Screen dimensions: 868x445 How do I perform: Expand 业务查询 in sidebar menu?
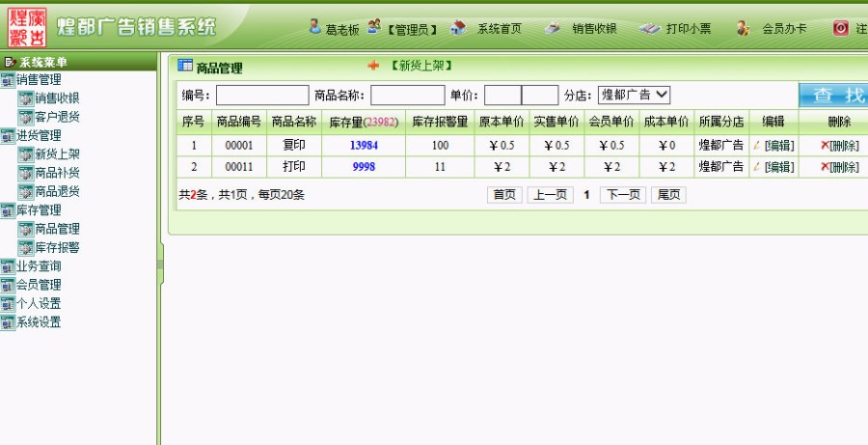tap(39, 266)
